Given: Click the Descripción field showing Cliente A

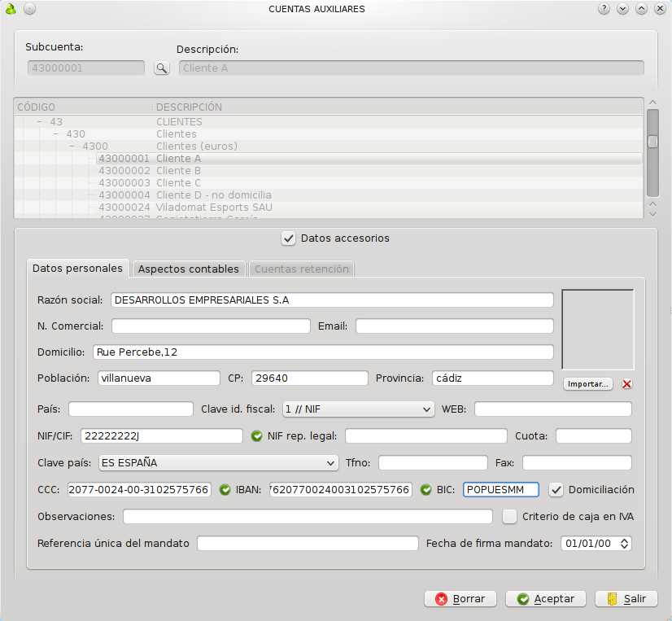Looking at the screenshot, I should click(412, 68).
